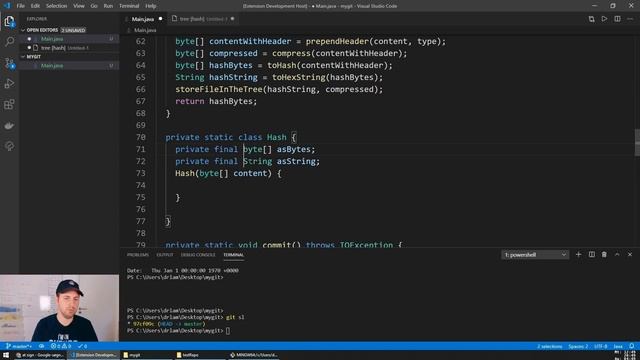This screenshot has height=360, width=640.
Task: Open the Windows Start menu
Action: (x=6, y=355)
